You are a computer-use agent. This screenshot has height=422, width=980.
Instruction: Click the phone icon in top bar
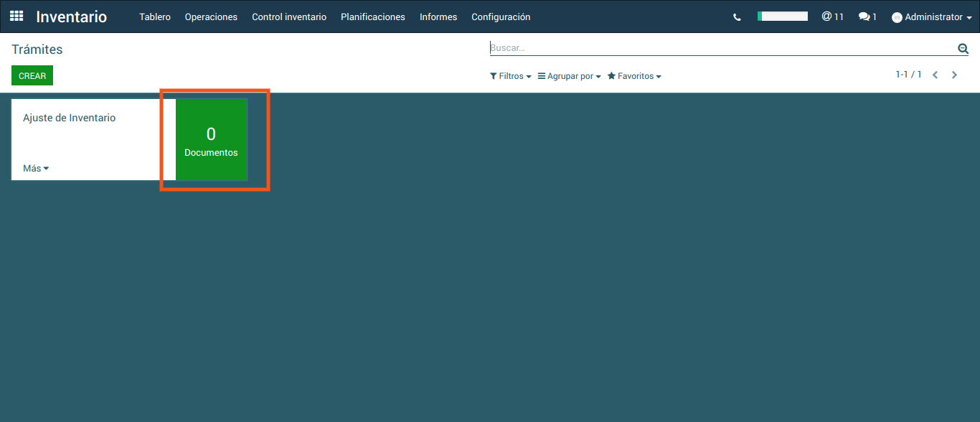(x=737, y=17)
